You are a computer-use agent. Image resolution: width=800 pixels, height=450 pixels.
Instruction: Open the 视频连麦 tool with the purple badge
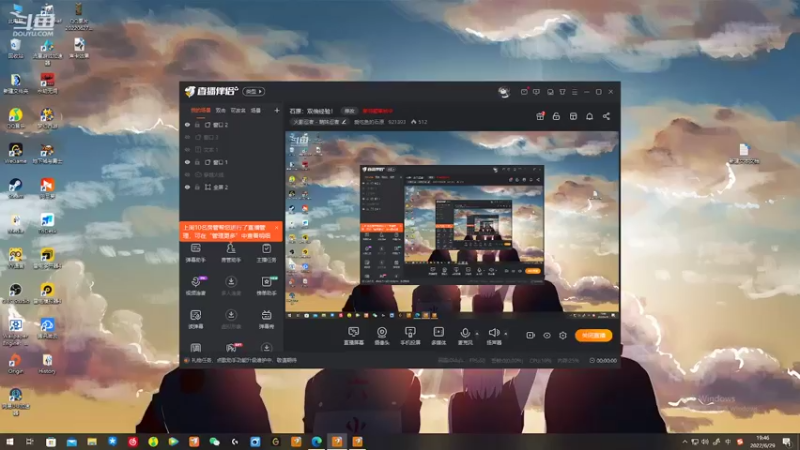pos(196,286)
